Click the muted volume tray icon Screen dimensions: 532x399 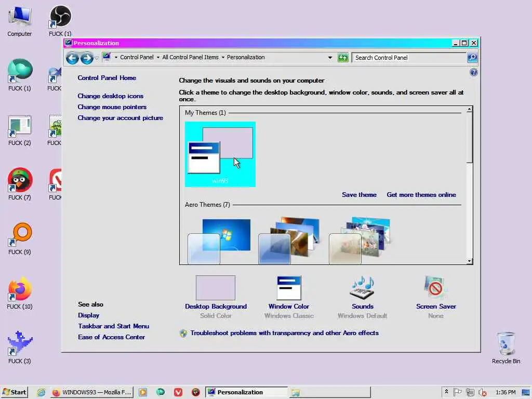coord(482,392)
